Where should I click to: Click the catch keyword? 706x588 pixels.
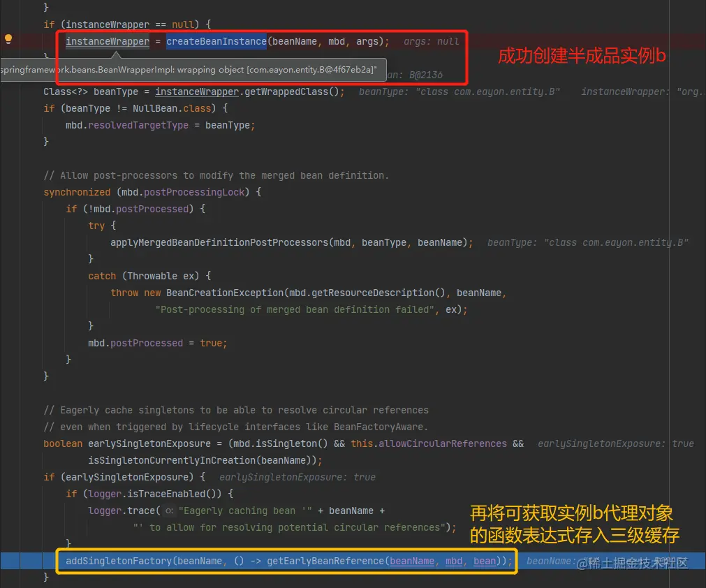click(102, 276)
